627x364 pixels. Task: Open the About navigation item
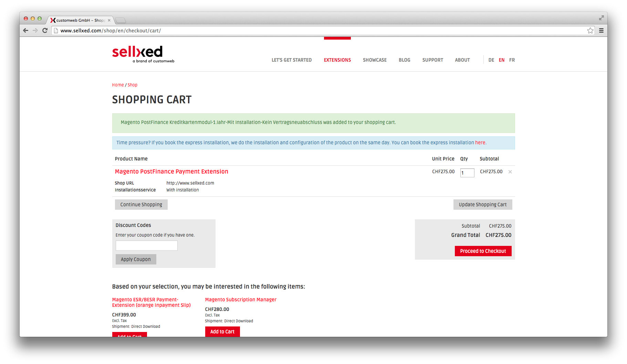coord(462,60)
